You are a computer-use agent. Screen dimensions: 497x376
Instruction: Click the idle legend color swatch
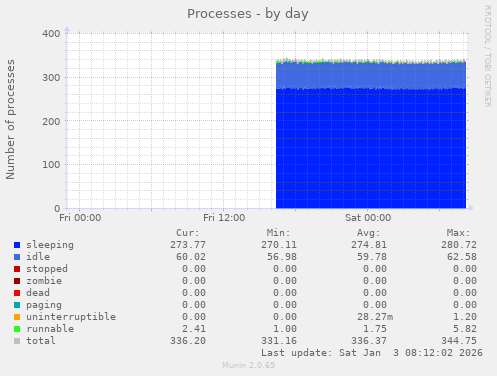[17, 257]
